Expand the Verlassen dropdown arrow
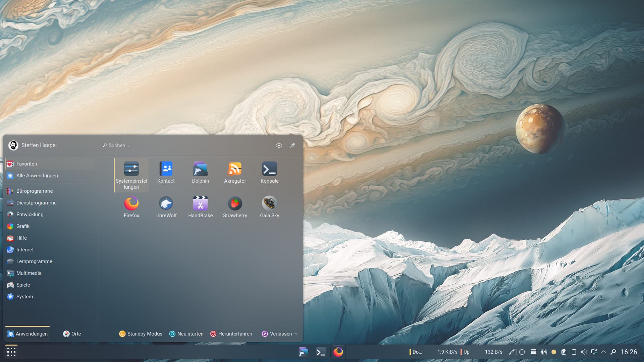 296,334
